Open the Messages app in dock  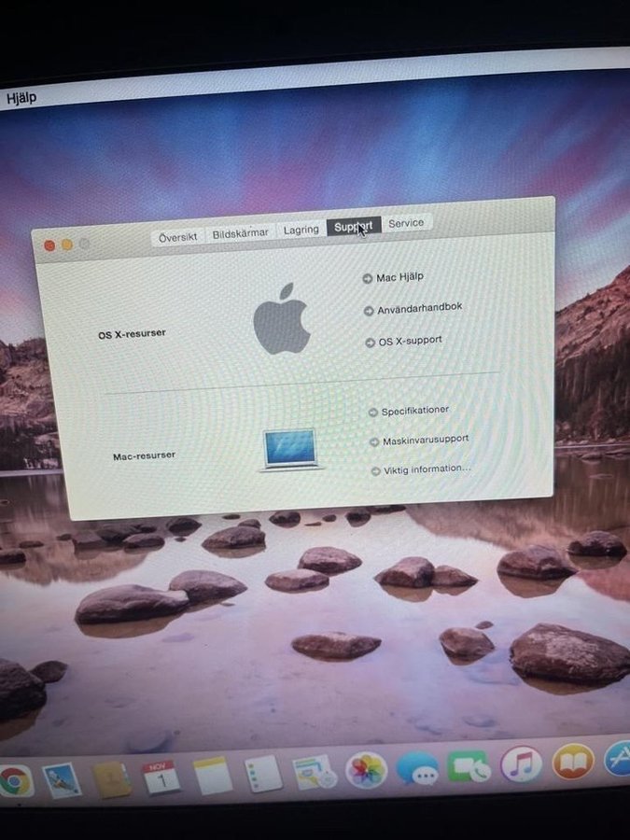click(x=417, y=768)
